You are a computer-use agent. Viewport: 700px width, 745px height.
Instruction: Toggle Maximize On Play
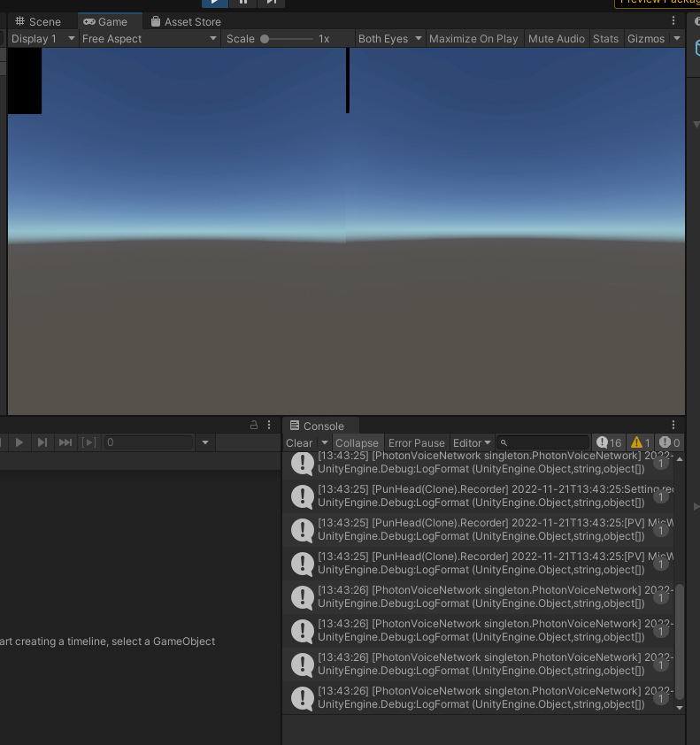(473, 39)
